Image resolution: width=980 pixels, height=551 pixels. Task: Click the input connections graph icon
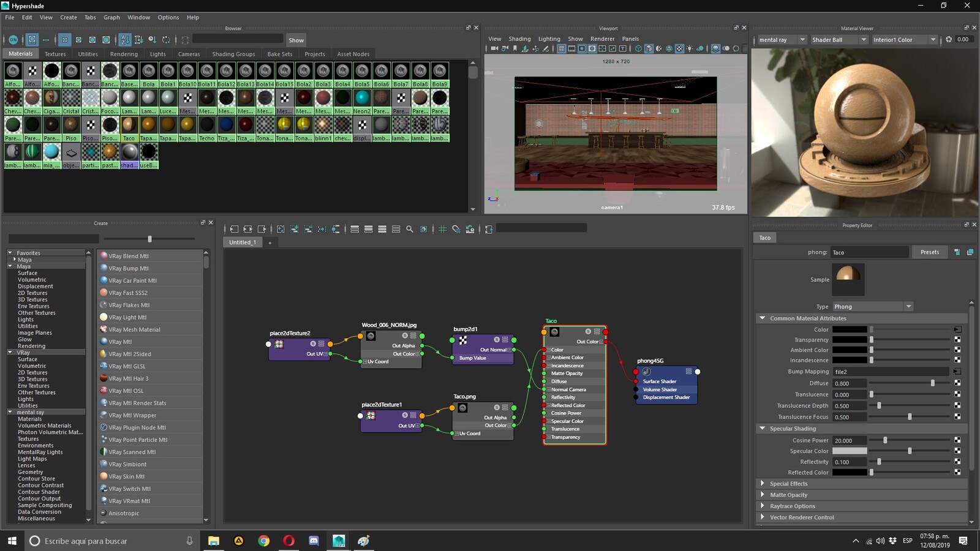point(234,229)
